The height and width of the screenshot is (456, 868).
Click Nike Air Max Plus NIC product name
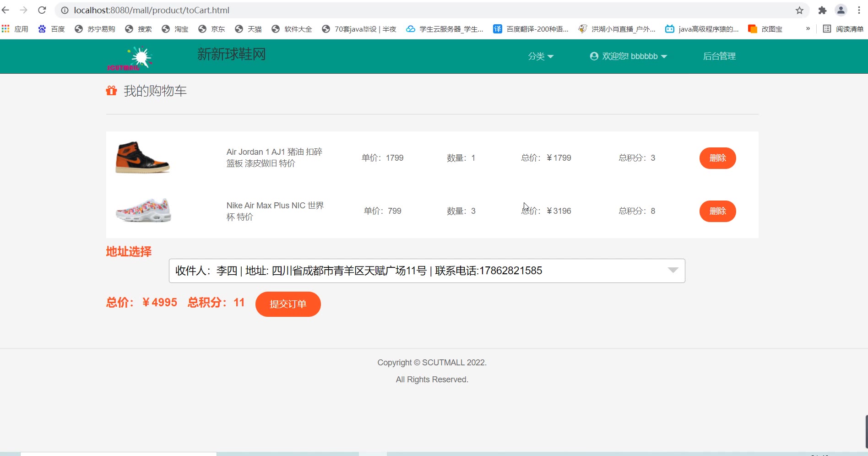pos(275,211)
